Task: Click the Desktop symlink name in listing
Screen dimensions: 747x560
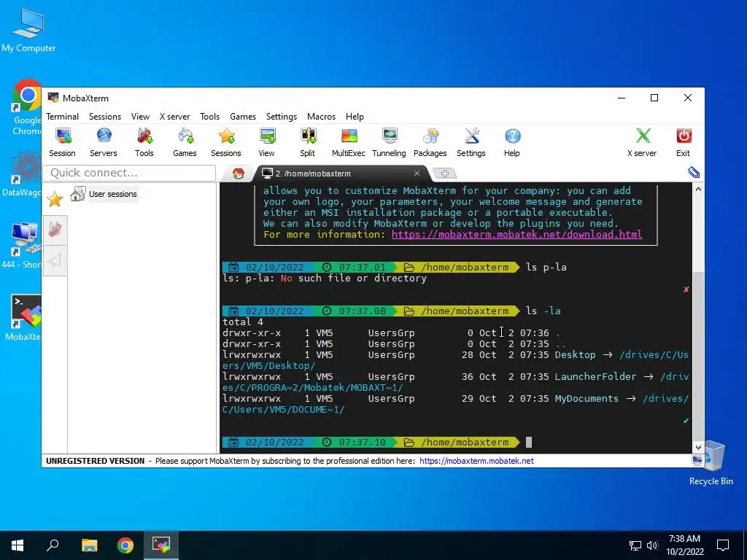Action: point(575,355)
